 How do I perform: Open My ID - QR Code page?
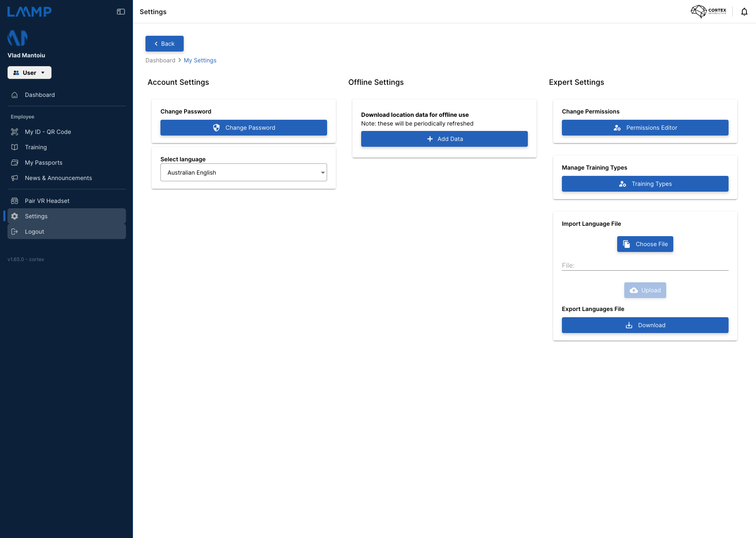click(66, 132)
